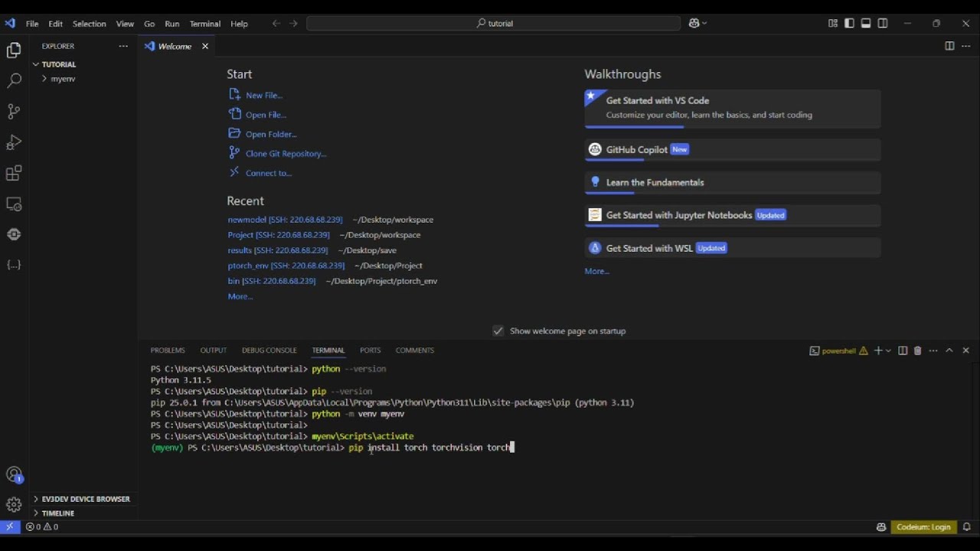The height and width of the screenshot is (551, 980).
Task: Click More... under Recent list
Action: click(240, 296)
